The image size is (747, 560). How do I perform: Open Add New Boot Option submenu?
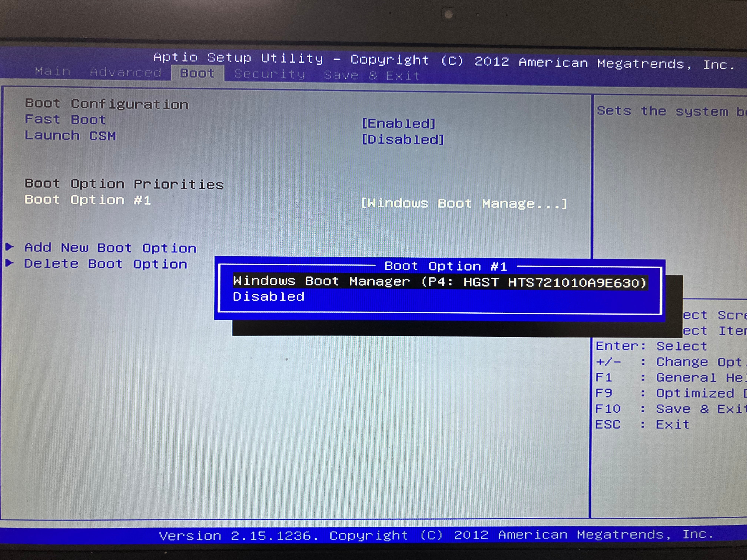click(x=110, y=248)
